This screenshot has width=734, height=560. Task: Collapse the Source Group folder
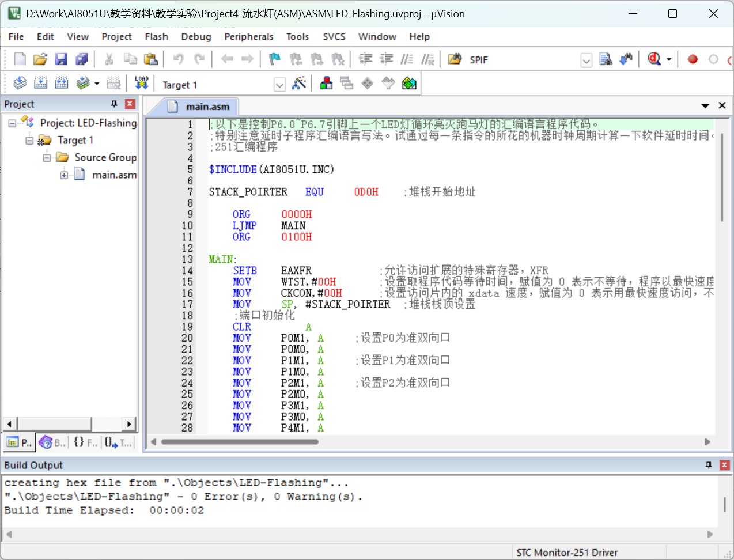click(47, 157)
